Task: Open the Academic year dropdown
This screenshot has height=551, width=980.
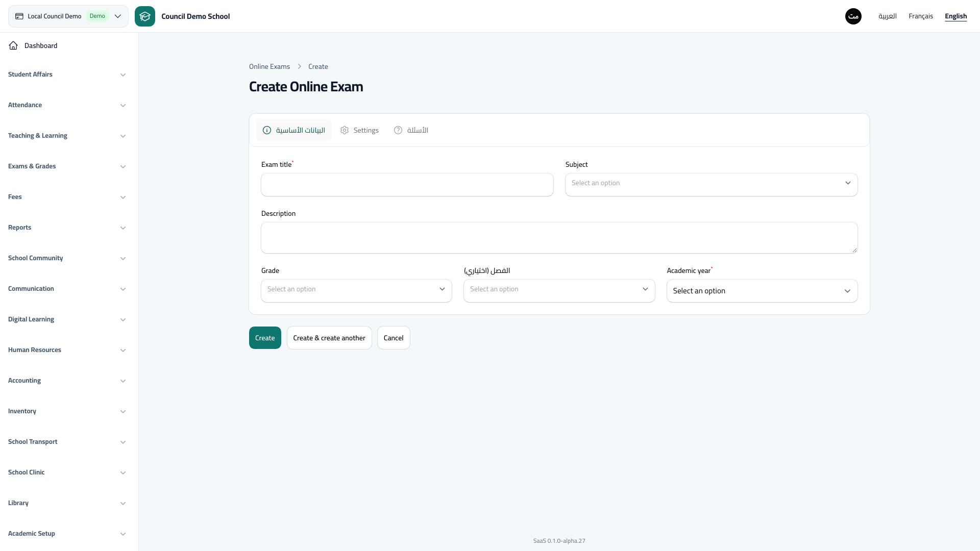Action: pos(762,291)
